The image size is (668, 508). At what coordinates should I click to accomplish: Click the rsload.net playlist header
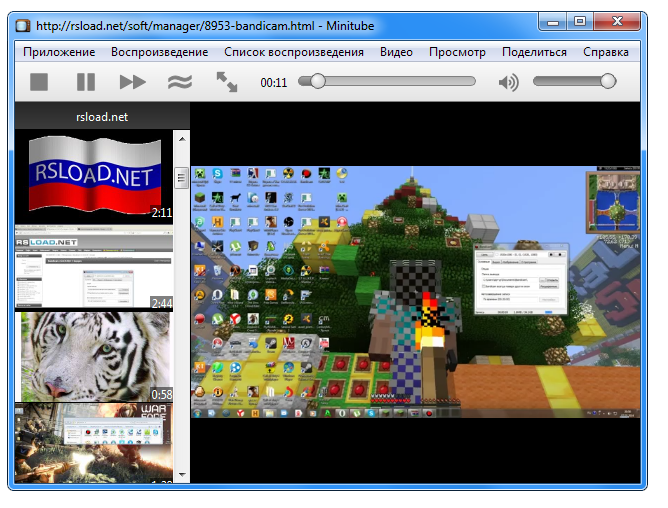click(x=102, y=116)
